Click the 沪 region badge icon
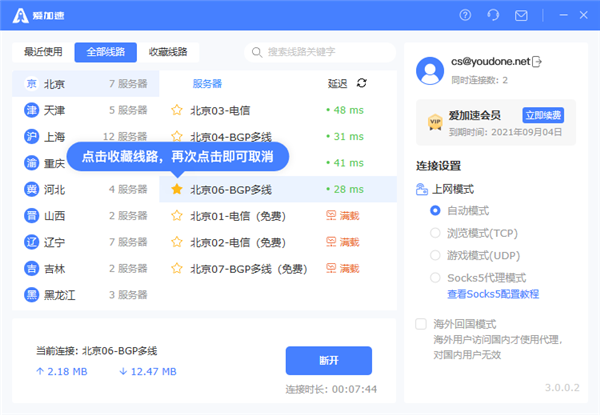The width and height of the screenshot is (600, 415). [x=31, y=137]
